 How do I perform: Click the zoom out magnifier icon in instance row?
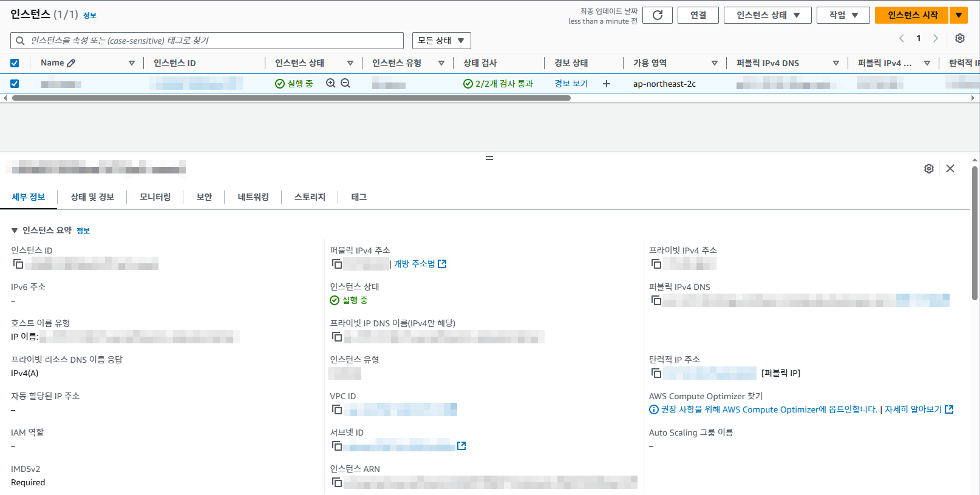345,83
